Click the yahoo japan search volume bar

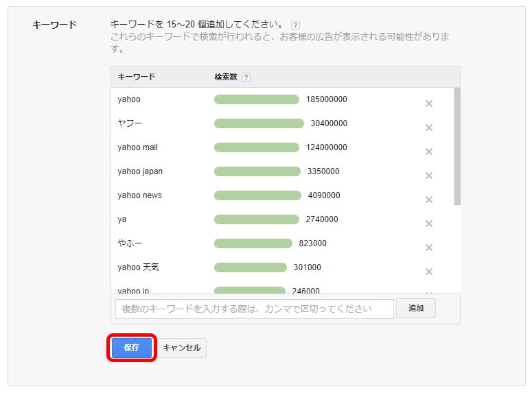coord(257,171)
